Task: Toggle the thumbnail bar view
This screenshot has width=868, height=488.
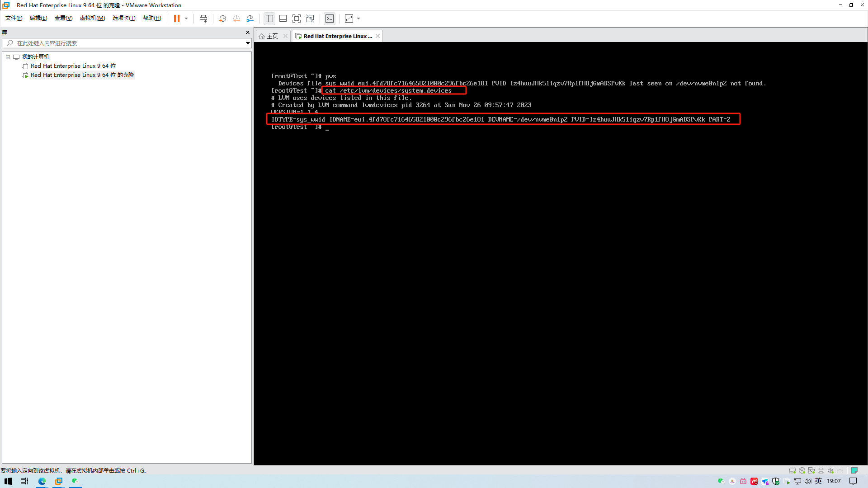Action: (283, 19)
